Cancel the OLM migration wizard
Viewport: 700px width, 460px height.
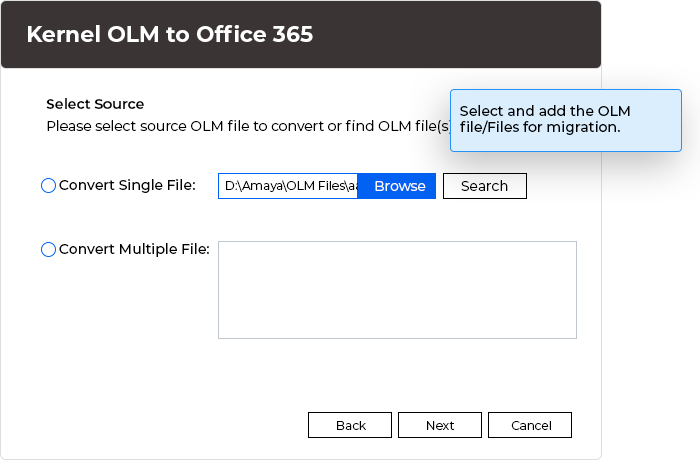(530, 425)
